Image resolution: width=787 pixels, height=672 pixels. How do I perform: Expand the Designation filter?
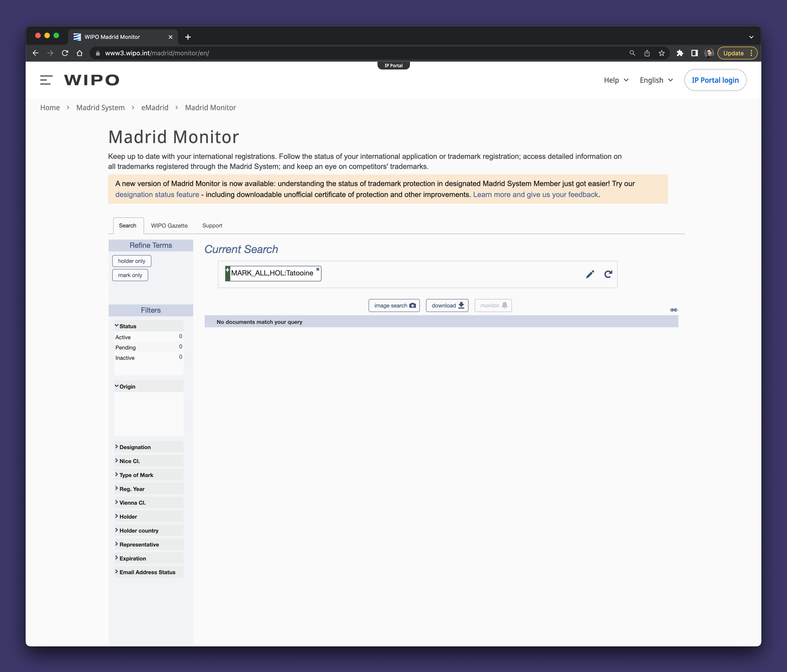click(149, 447)
